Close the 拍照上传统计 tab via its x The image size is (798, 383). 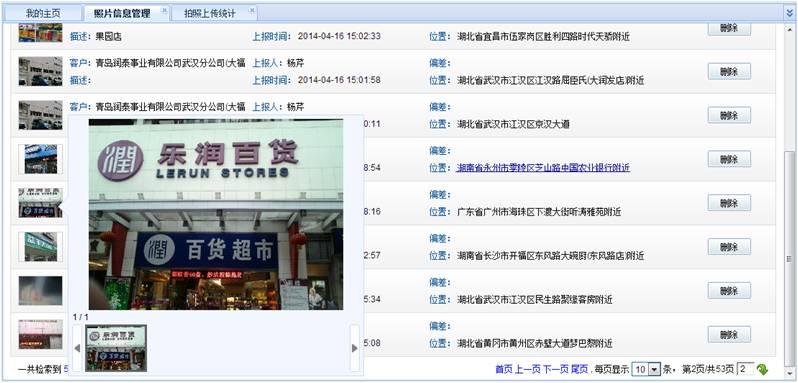(x=252, y=10)
